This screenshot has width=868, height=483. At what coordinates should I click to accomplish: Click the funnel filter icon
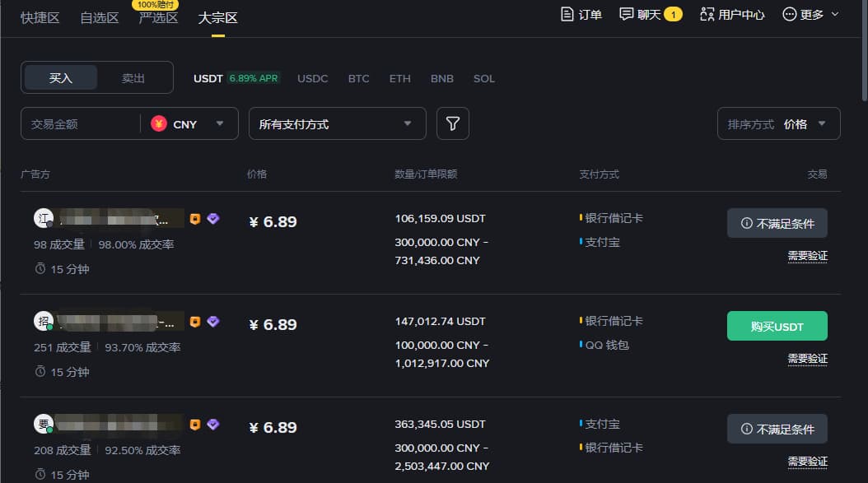point(452,123)
